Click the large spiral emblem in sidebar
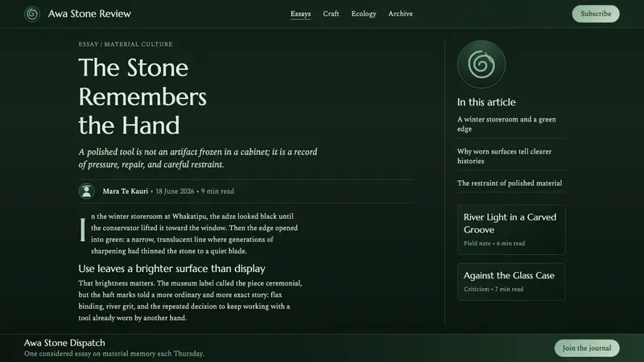 [481, 64]
